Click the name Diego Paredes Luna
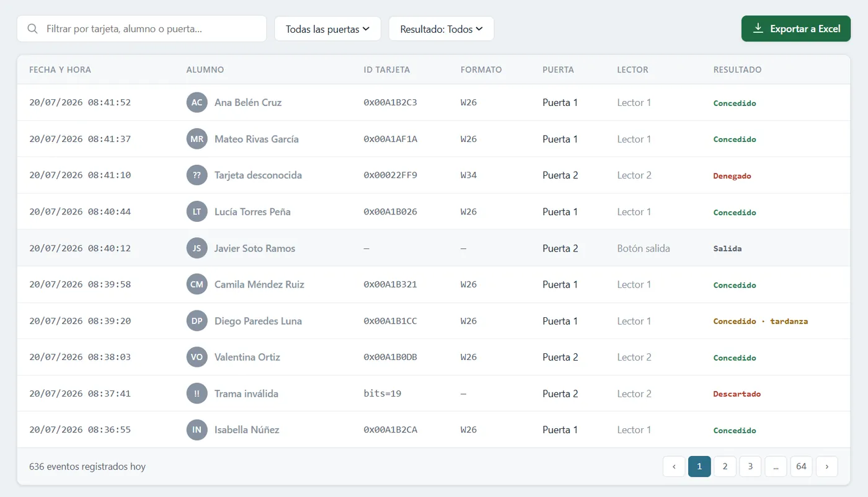868x497 pixels. coord(258,320)
